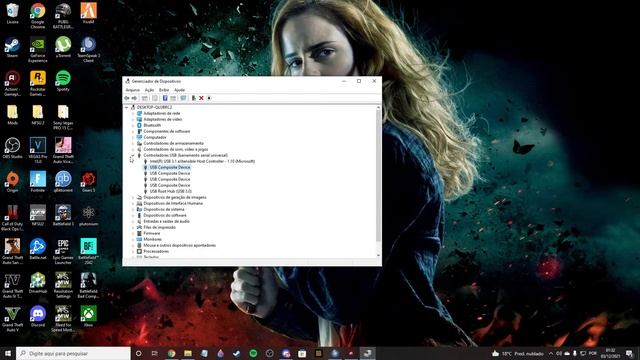
Task: Click the blue Help icon in the toolbar
Action: point(165,98)
